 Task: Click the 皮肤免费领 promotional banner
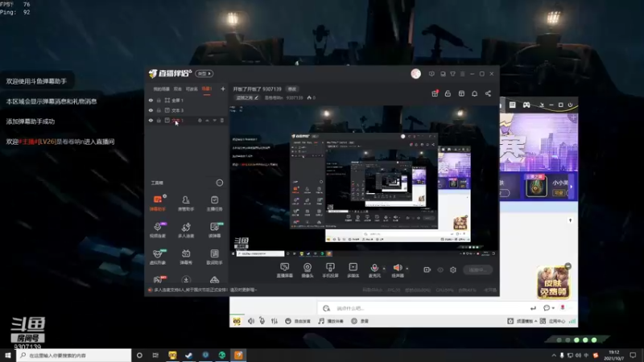click(553, 282)
